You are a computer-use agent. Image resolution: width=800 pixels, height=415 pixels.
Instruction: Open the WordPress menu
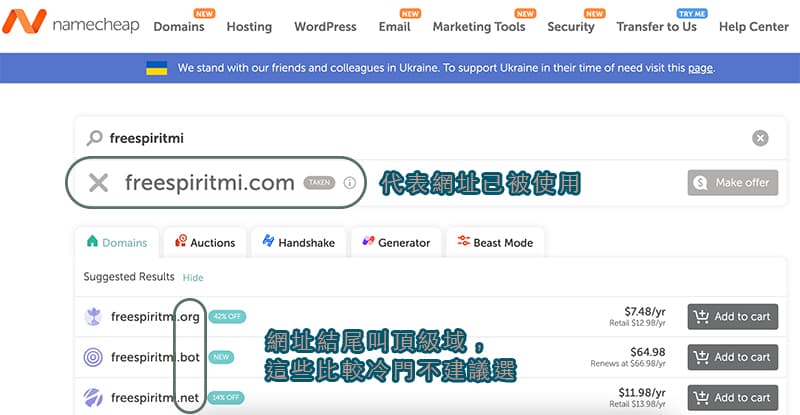[x=325, y=27]
